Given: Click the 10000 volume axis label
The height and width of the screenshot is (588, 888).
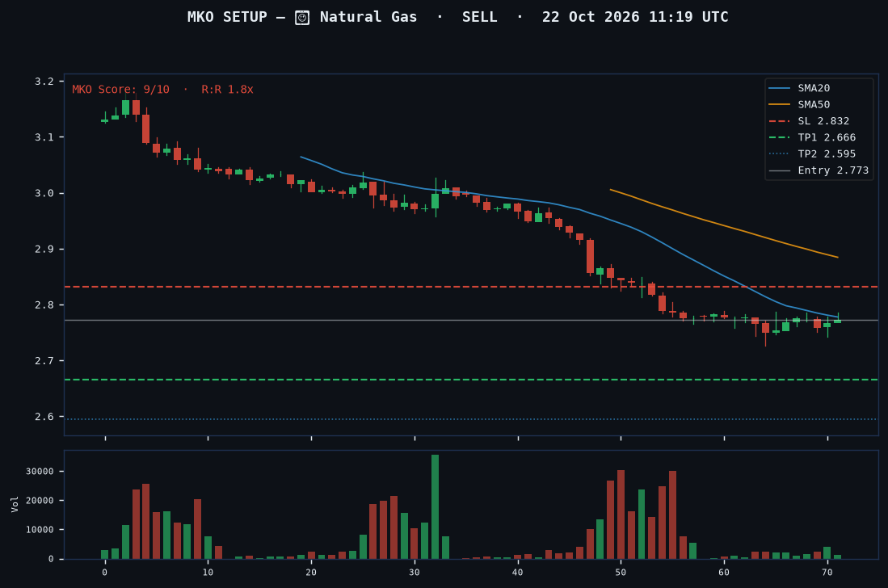Looking at the screenshot, I should click(x=40, y=530).
